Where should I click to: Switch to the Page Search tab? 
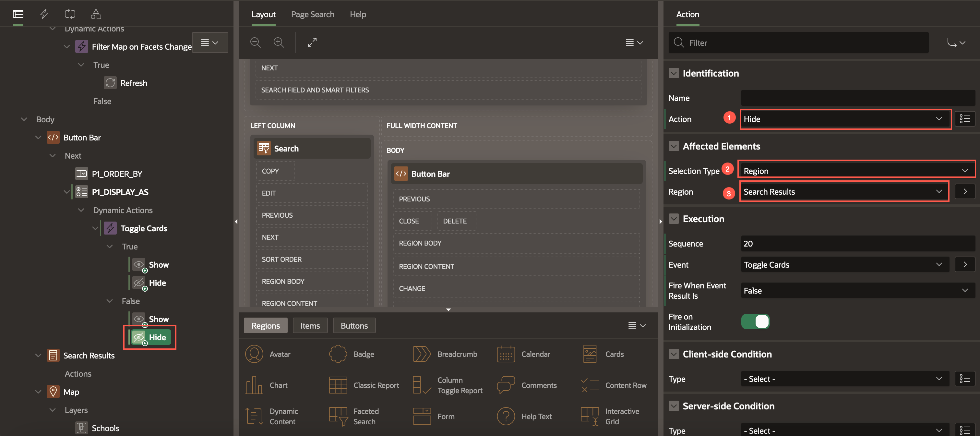[312, 15]
